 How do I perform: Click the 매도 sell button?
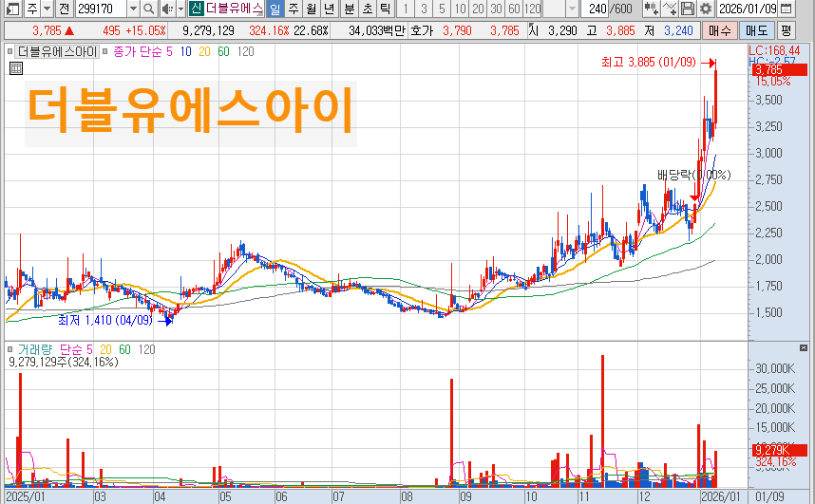(x=756, y=30)
